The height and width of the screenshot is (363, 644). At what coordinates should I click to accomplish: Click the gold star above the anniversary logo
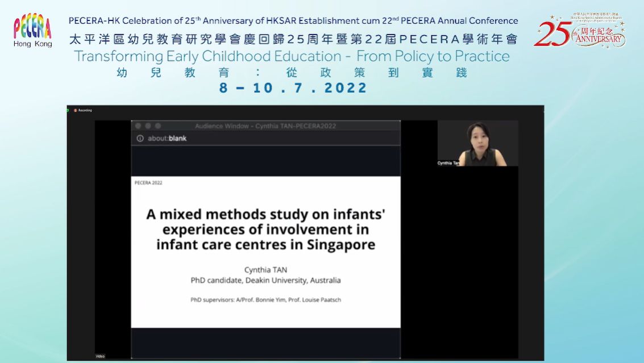(x=552, y=17)
